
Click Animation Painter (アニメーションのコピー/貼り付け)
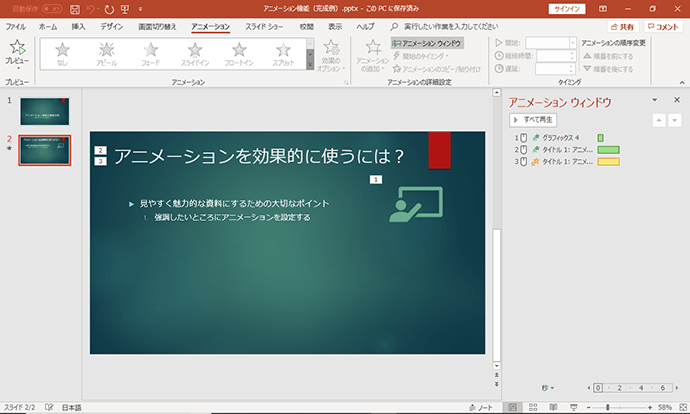(x=437, y=69)
